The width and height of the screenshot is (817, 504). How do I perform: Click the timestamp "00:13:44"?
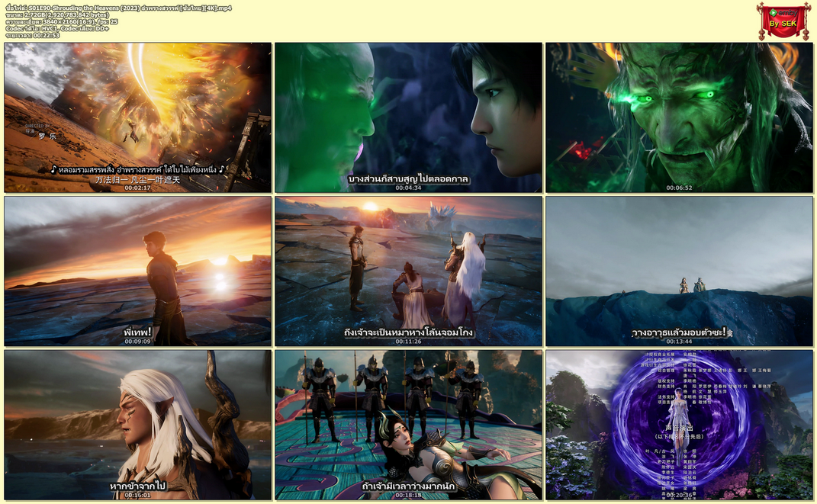click(680, 342)
